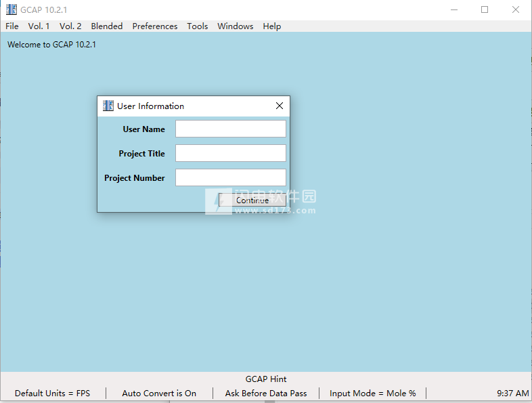Viewport: 532px width, 403px height.
Task: Close the User Information dialog
Action: tap(280, 106)
